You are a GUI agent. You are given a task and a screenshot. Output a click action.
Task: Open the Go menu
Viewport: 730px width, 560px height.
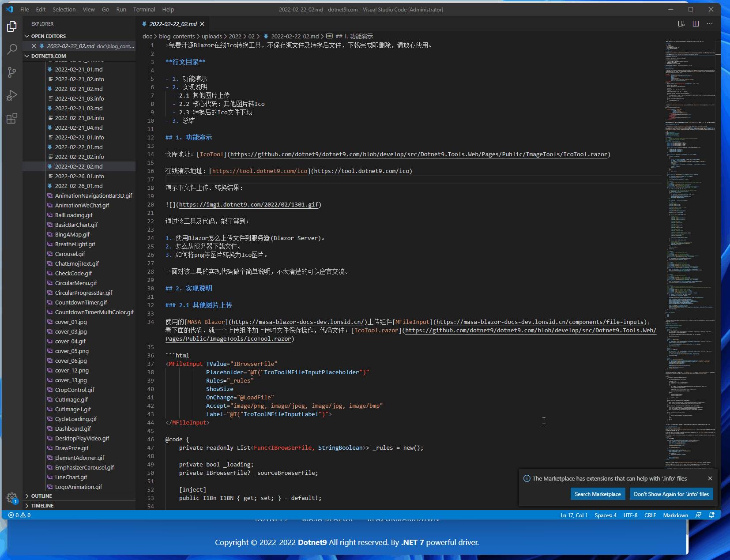105,9
